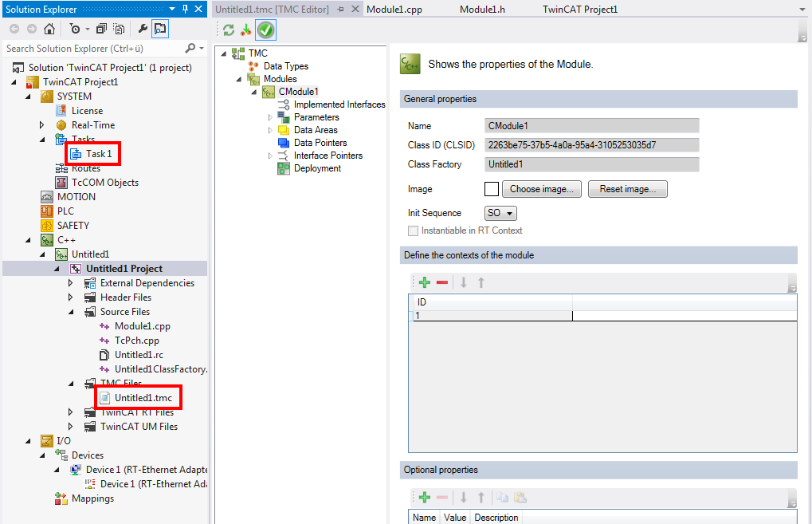Move context up with the up arrow
Viewport: 812px width, 524px height.
[x=481, y=282]
